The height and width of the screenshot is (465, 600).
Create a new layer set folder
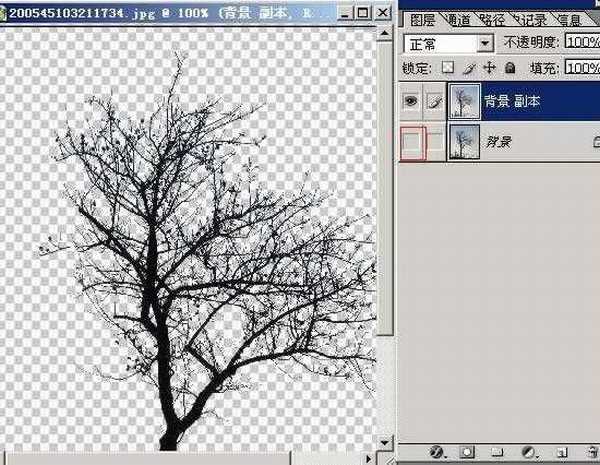tap(497, 452)
